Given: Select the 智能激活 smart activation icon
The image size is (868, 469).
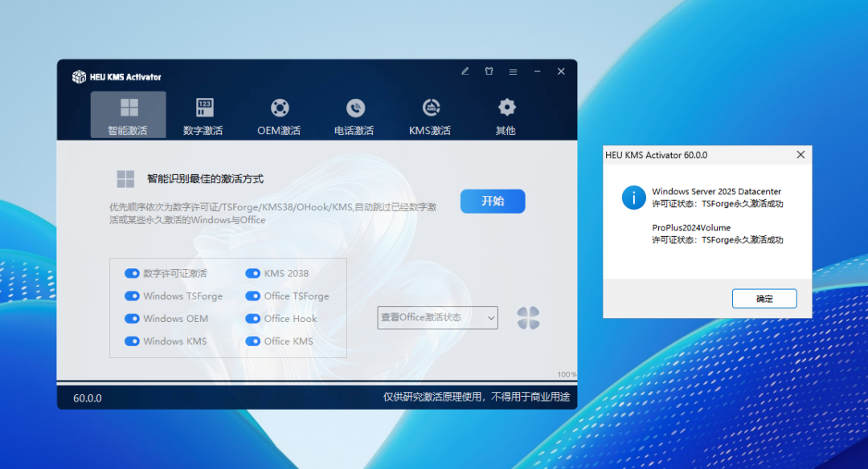Looking at the screenshot, I should click(x=128, y=108).
